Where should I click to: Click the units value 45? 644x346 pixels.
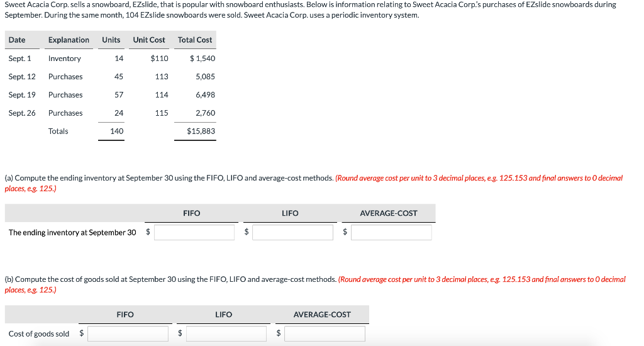(x=119, y=76)
